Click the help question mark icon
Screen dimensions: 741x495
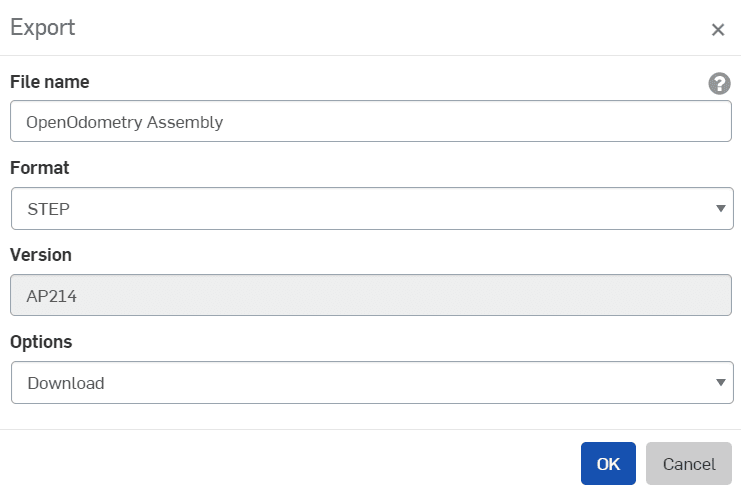coord(719,84)
